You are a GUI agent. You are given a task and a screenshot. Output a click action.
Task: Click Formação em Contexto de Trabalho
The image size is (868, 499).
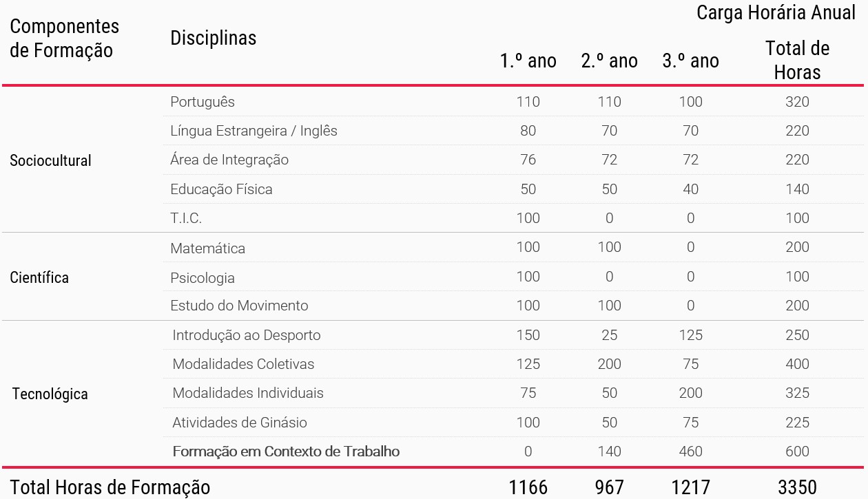click(286, 452)
